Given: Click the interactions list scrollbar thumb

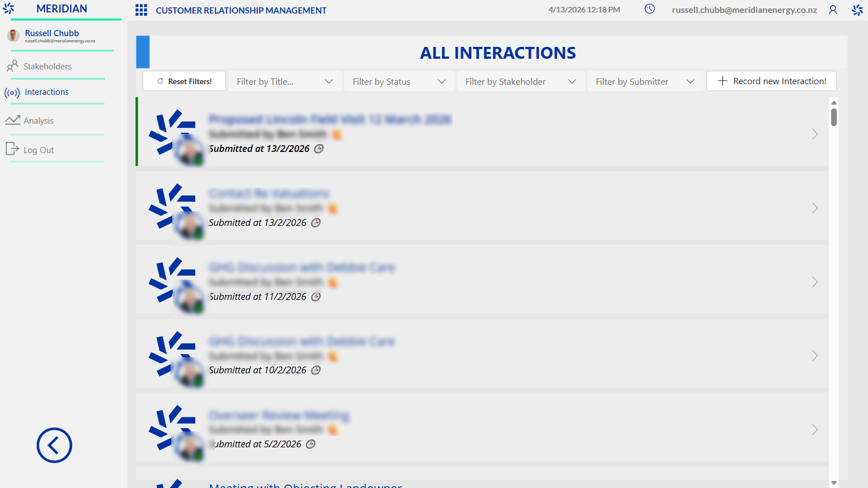Looking at the screenshot, I should click(834, 117).
